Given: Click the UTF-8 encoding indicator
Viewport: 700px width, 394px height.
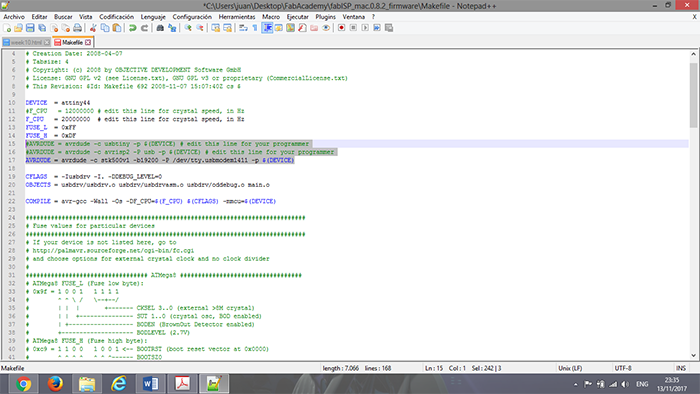Looking at the screenshot, I should (x=623, y=368).
